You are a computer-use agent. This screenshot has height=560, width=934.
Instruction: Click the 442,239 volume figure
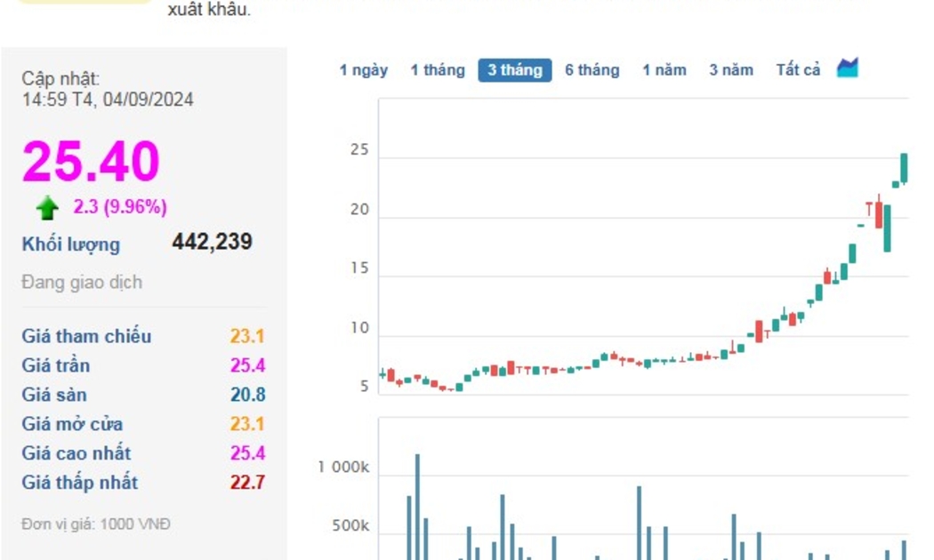[212, 242]
